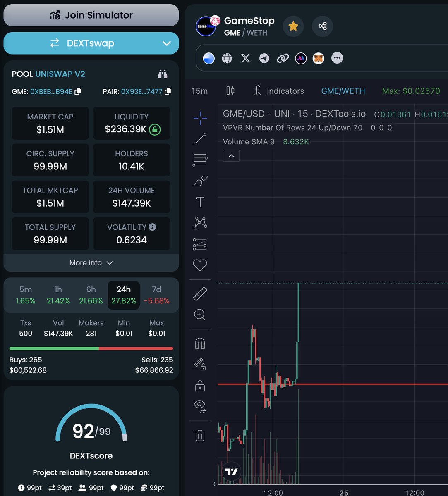Change the 15m chart interval
Screen dimensions: 448x496
(199, 91)
